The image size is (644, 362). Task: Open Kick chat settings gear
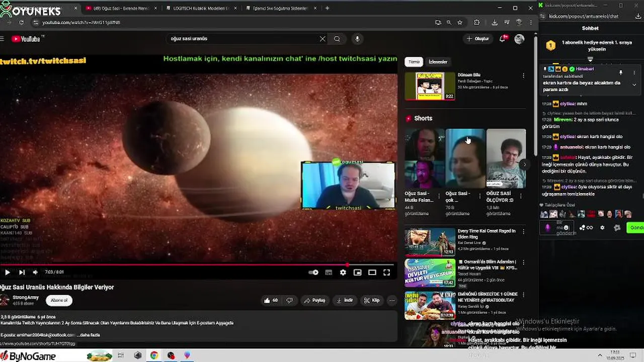click(602, 228)
